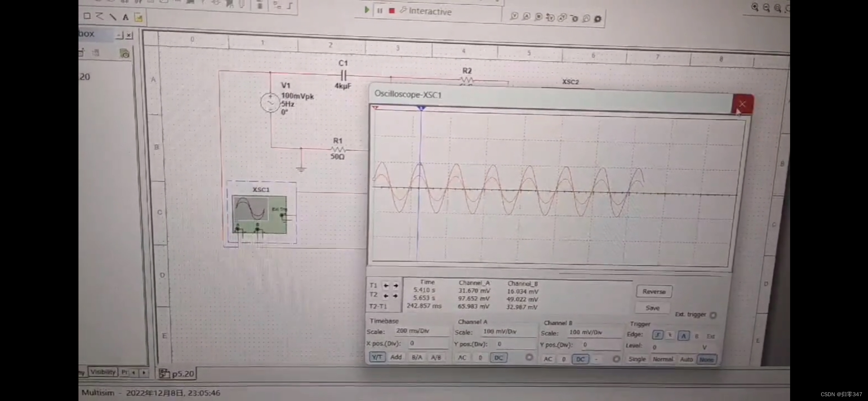Select falling edge trigger
868x401 pixels.
pos(670,335)
